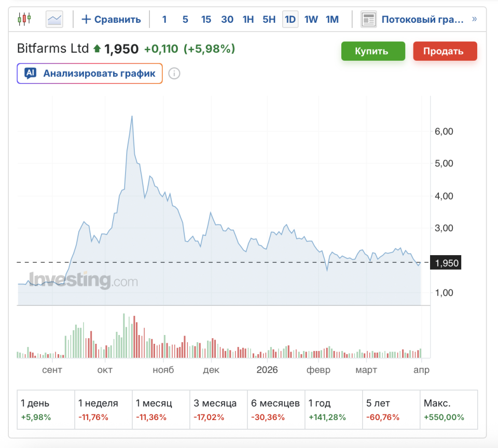This screenshot has height=448, width=498.
Task: Select the Макс. period cell
Action: pyautogui.click(x=449, y=410)
